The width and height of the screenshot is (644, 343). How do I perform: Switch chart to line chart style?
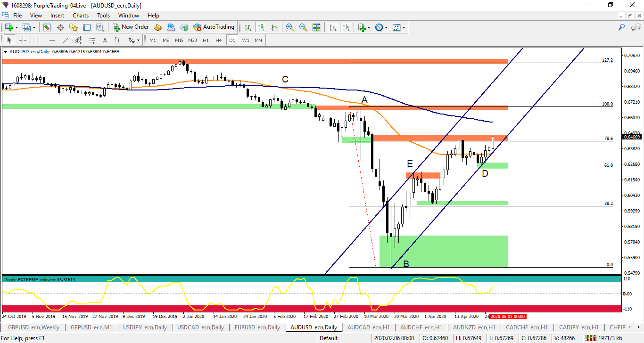(x=274, y=27)
